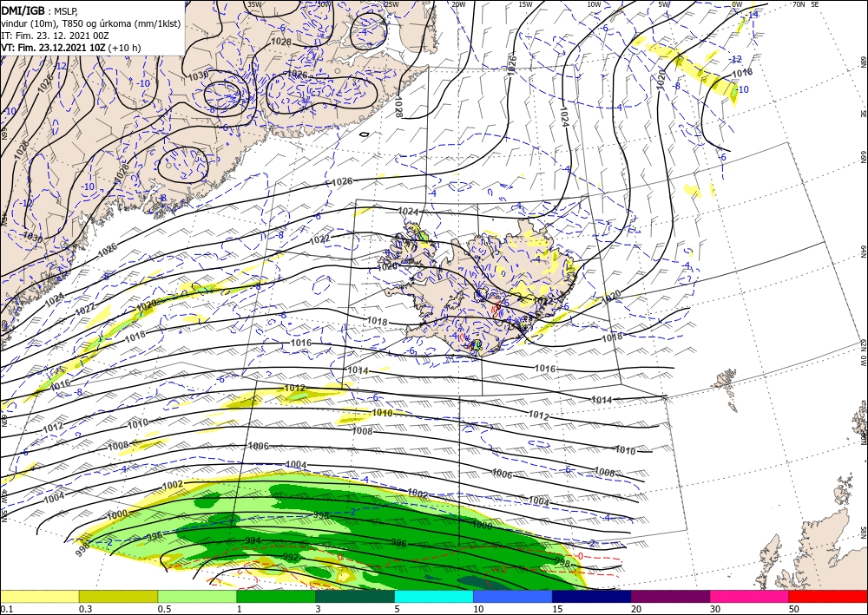The image size is (868, 615).
Task: Pick the blue 10–15 legend swatch
Action: tap(513, 597)
